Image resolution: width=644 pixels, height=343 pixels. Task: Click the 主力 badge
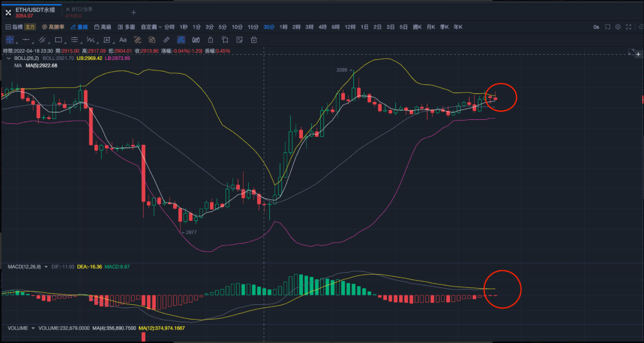pos(30,27)
